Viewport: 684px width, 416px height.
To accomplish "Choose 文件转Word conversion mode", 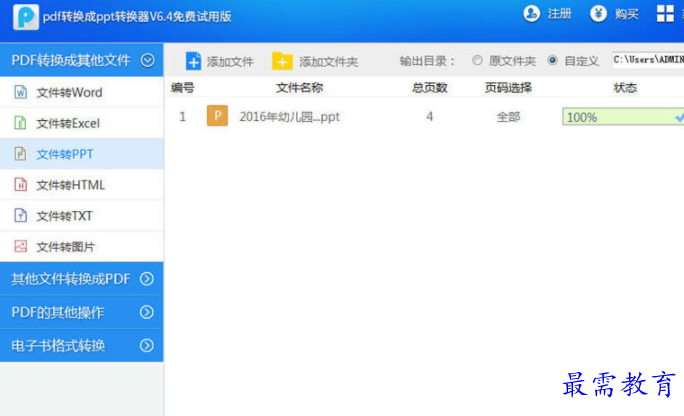I will (x=82, y=92).
